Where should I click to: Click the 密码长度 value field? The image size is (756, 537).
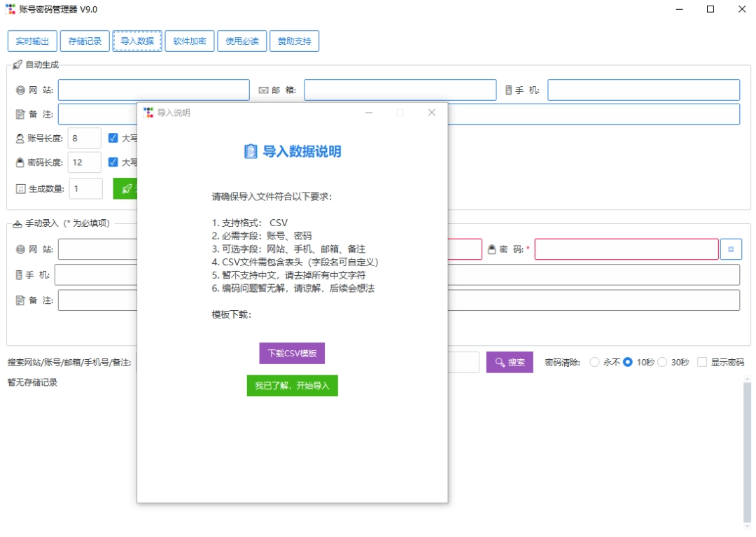point(85,162)
